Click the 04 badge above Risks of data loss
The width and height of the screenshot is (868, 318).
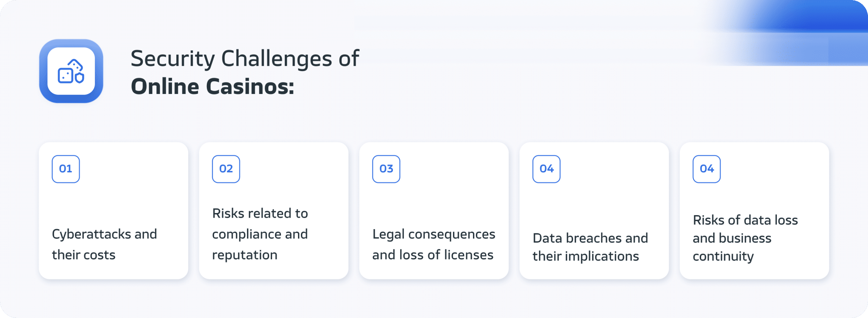click(x=707, y=169)
